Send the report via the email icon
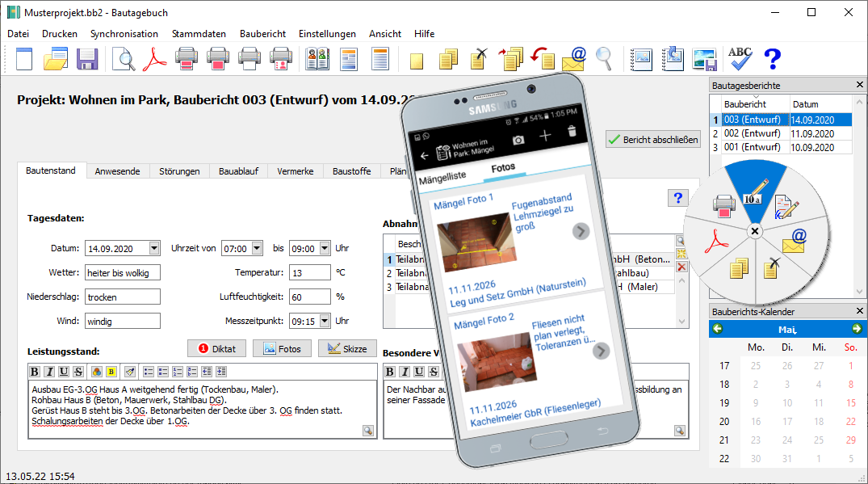 click(x=573, y=58)
